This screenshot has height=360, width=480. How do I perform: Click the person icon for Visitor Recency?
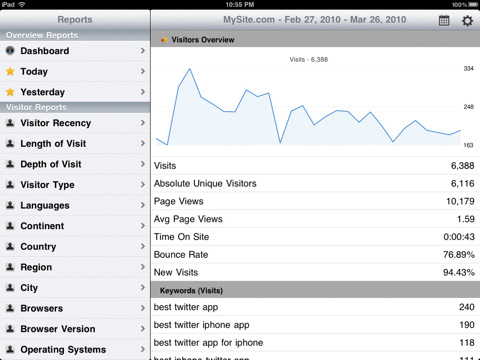coord(10,123)
